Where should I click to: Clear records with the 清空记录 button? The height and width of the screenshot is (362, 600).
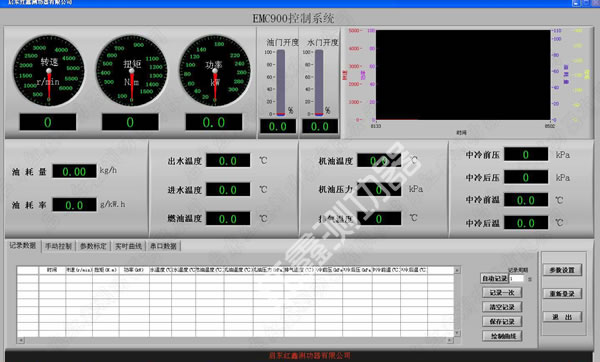(502, 307)
